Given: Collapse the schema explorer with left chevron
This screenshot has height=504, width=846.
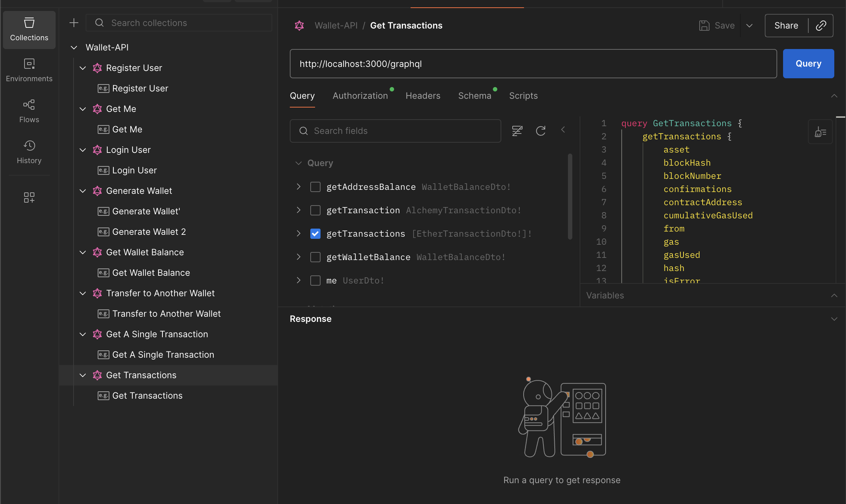Looking at the screenshot, I should click(x=563, y=130).
